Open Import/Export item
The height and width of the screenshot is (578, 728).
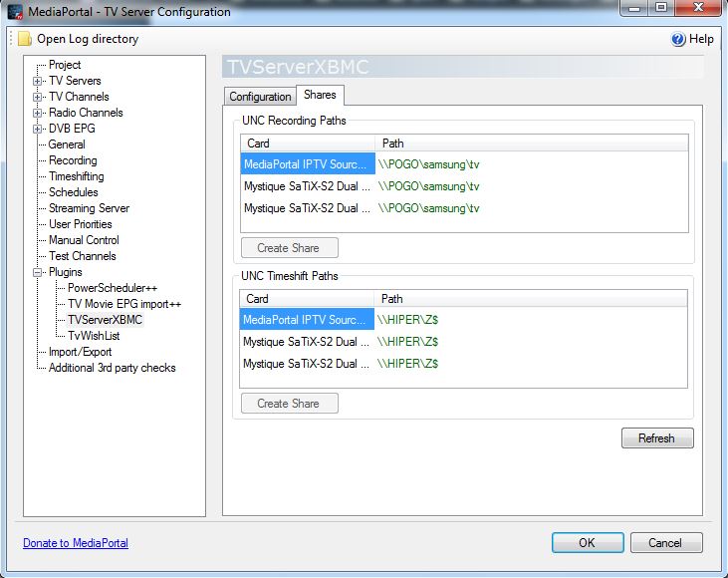81,352
